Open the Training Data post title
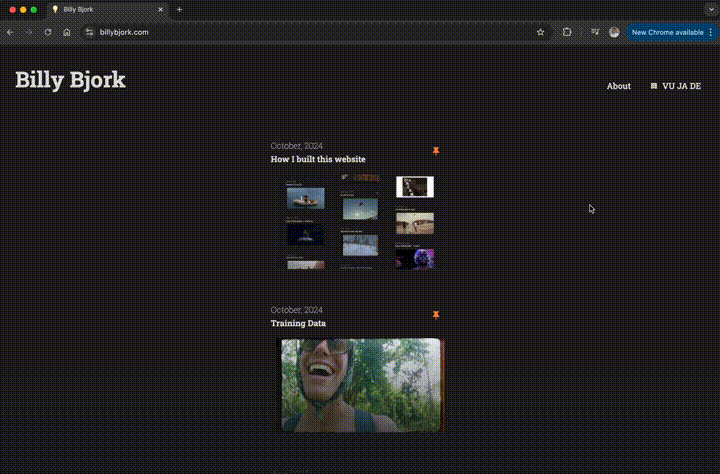The height and width of the screenshot is (474, 720). 298,323
